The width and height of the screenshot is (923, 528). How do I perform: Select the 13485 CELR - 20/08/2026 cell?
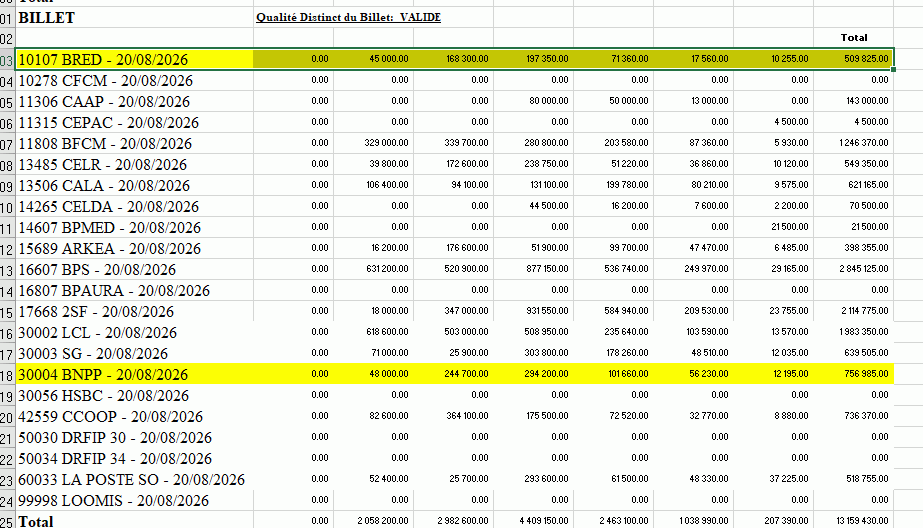pos(135,164)
